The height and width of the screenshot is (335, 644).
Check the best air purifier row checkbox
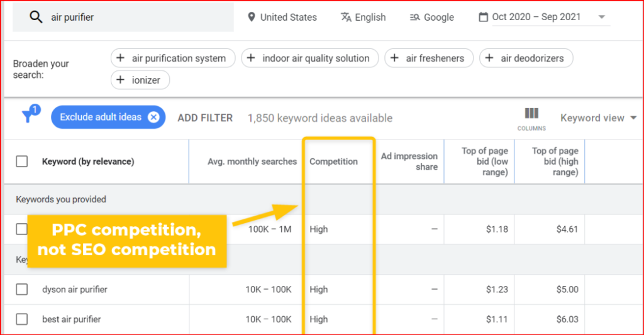[x=22, y=319]
